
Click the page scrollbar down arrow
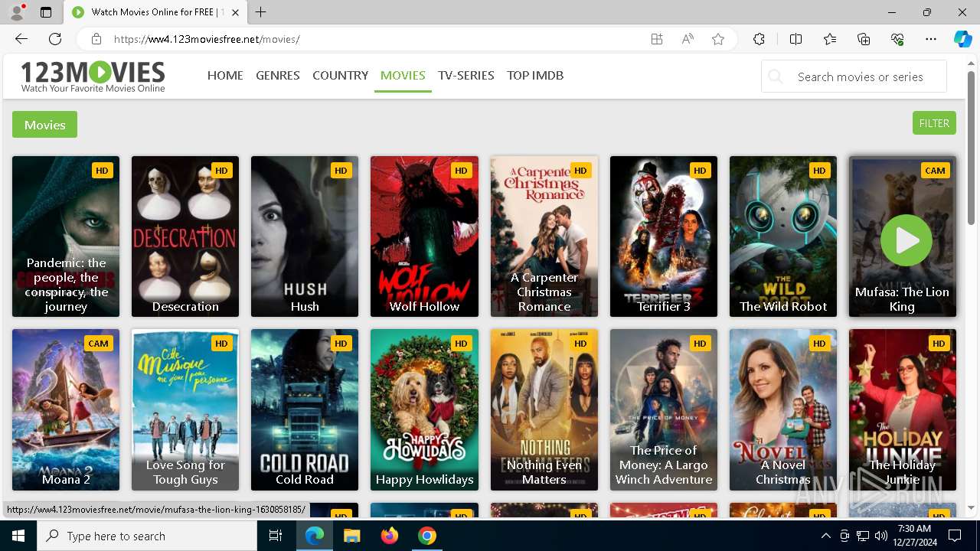point(971,507)
